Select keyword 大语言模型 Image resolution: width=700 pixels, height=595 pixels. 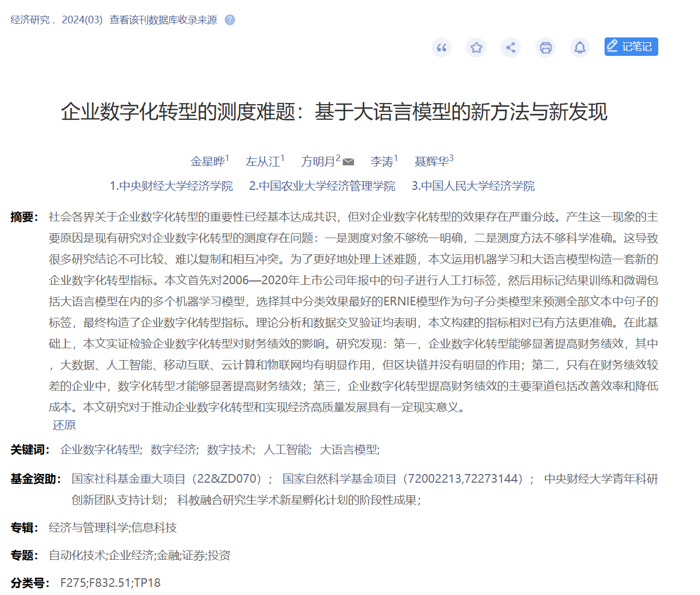point(349,450)
